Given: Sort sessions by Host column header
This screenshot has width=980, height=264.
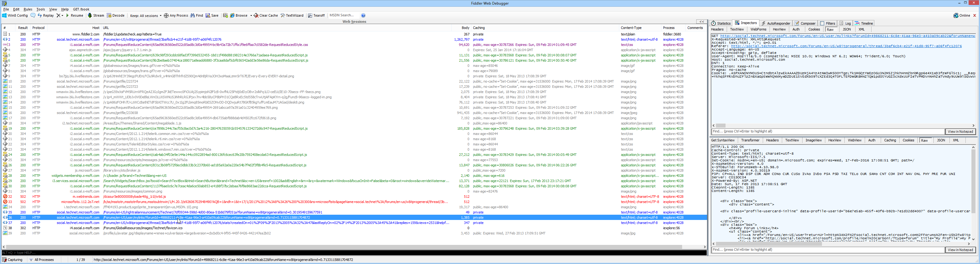Looking at the screenshot, I should click(74, 28).
